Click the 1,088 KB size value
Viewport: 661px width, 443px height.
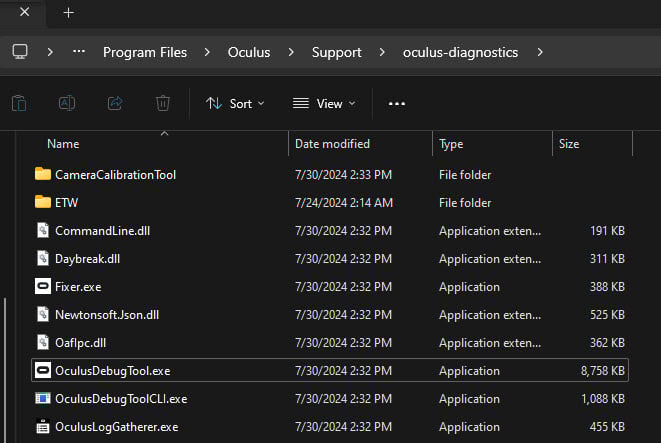603,399
